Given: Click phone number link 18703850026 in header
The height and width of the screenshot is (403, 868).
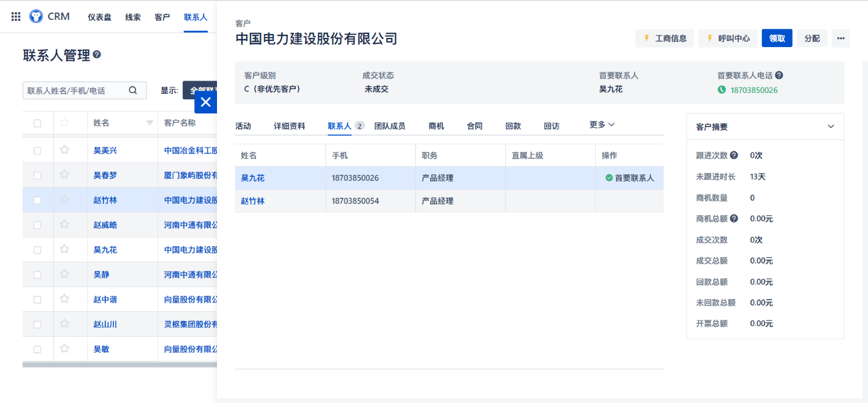Looking at the screenshot, I should [x=753, y=90].
